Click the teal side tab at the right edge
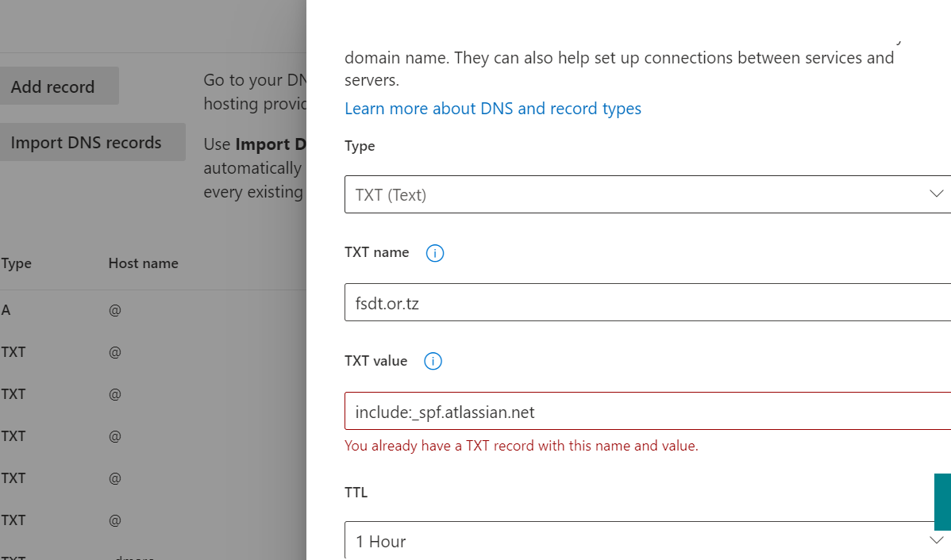The width and height of the screenshot is (951, 560). (942, 502)
